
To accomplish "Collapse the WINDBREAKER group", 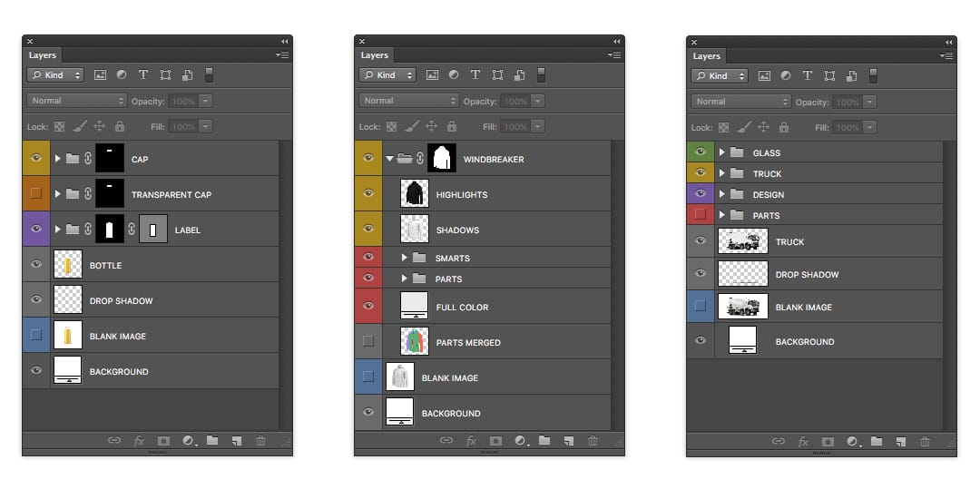I will (389, 159).
